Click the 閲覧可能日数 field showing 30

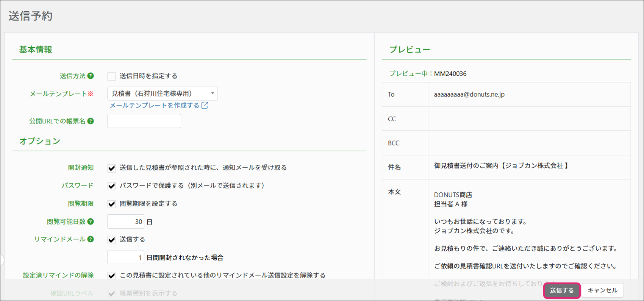pos(125,221)
